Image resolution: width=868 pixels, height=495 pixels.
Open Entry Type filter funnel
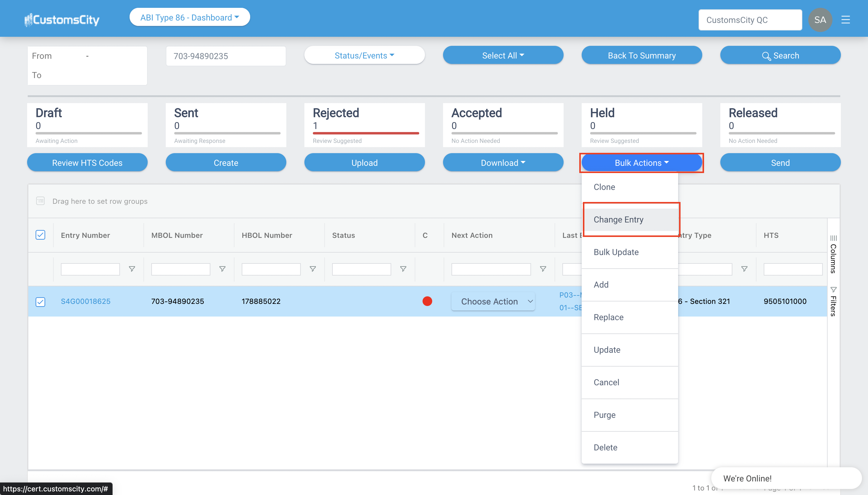click(x=744, y=269)
